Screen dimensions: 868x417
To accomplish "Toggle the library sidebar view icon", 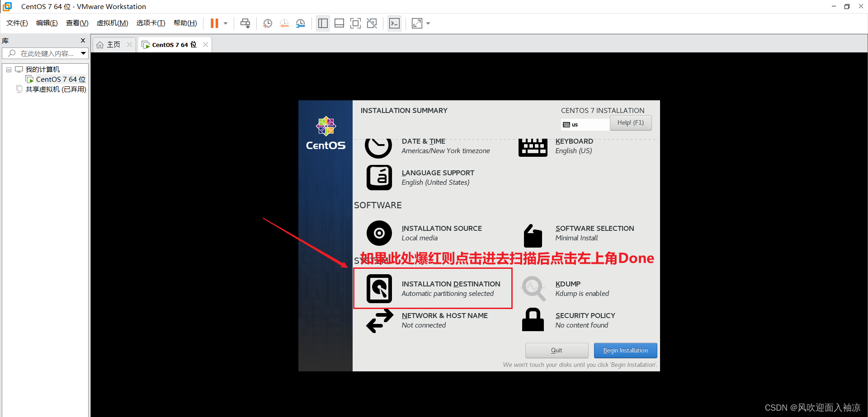I will point(323,23).
